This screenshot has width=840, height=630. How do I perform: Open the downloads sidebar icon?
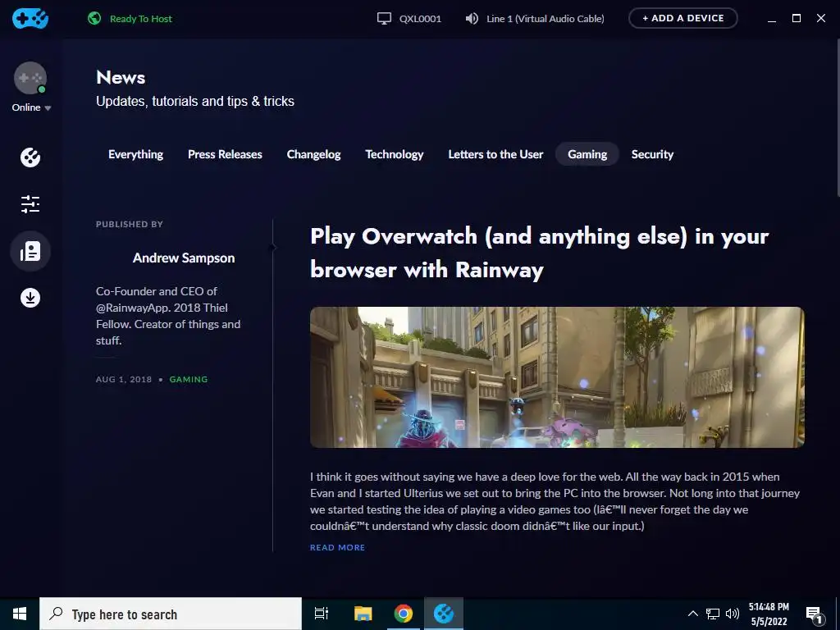tap(30, 297)
